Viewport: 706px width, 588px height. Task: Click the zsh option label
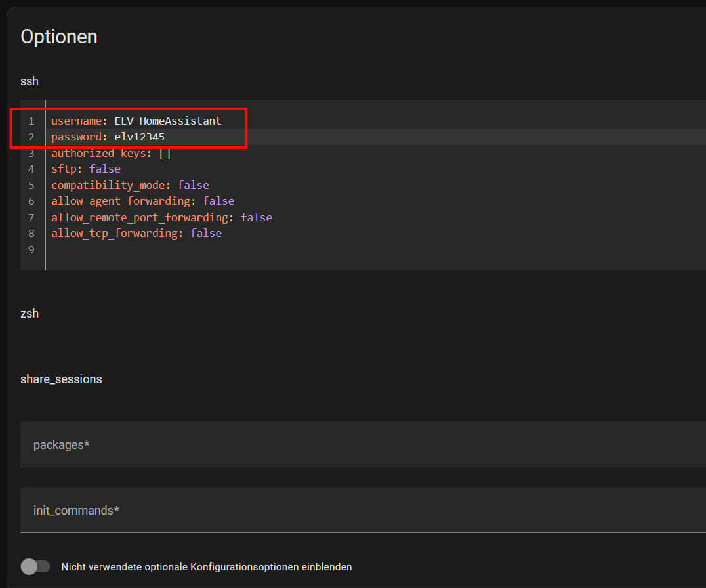(30, 314)
